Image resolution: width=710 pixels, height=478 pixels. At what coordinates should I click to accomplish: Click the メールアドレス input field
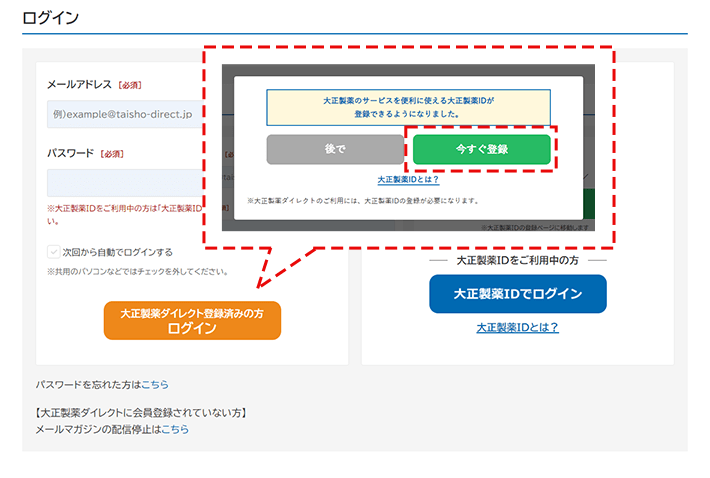point(125,114)
